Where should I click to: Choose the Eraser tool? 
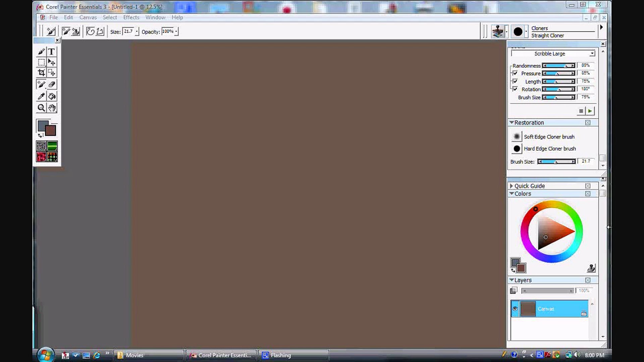point(52,84)
